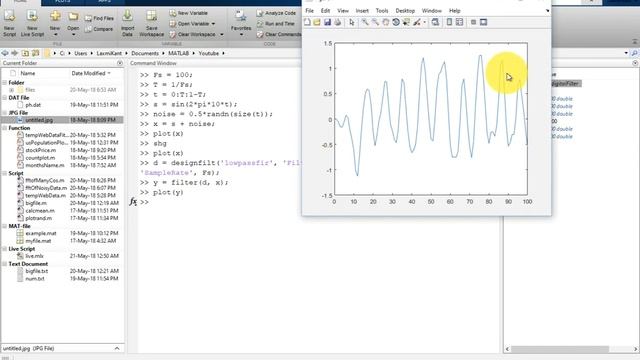Open the Edit menu in figure window

coord(325,11)
